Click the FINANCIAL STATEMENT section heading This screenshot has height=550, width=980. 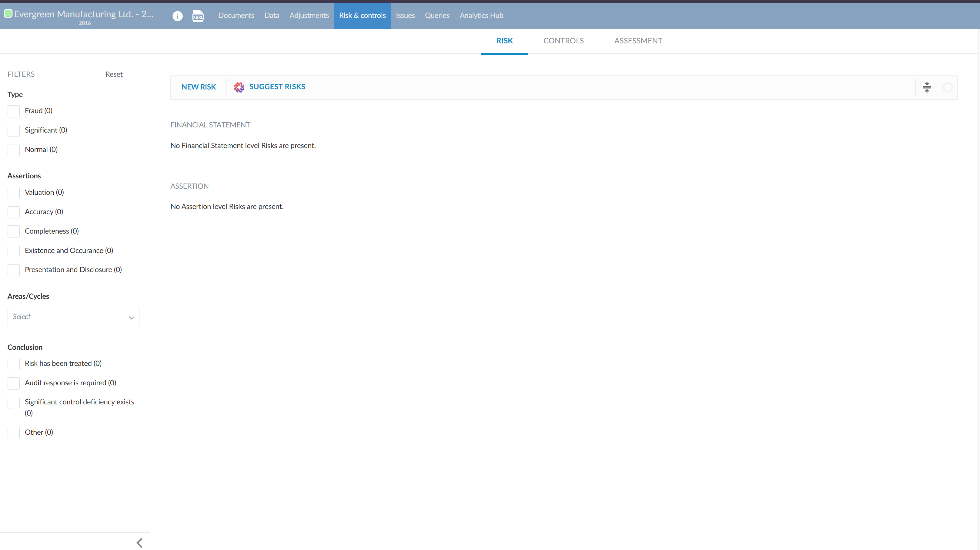(x=210, y=125)
